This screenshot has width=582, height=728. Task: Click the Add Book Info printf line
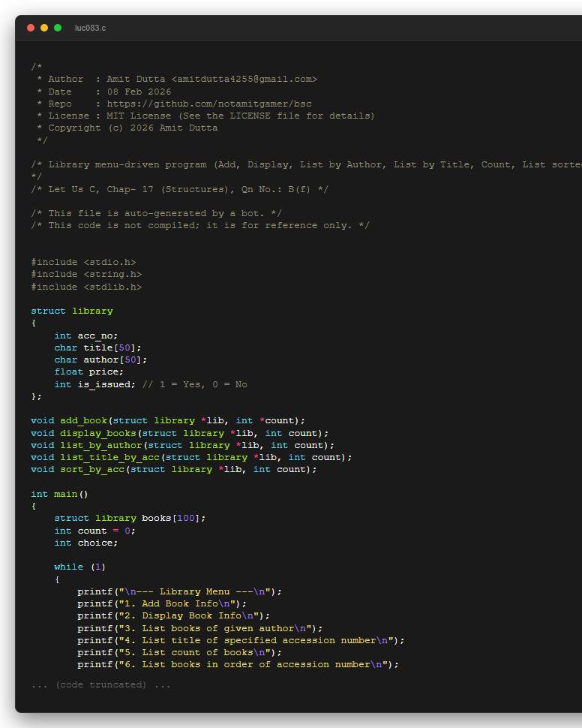point(162,603)
